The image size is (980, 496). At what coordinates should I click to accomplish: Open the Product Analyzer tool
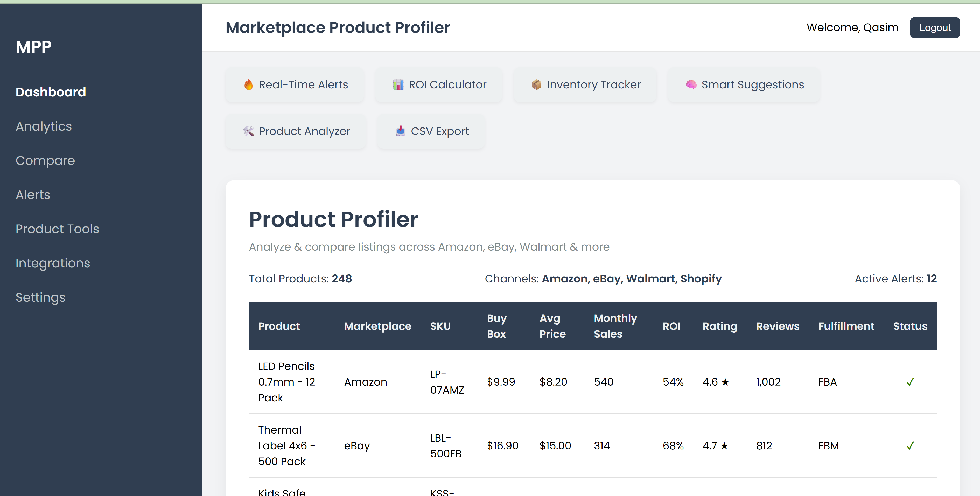(x=296, y=132)
